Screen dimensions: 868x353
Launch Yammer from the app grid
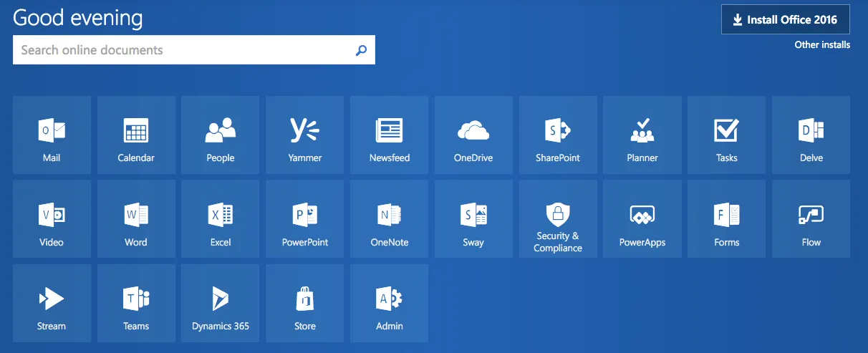[305, 135]
